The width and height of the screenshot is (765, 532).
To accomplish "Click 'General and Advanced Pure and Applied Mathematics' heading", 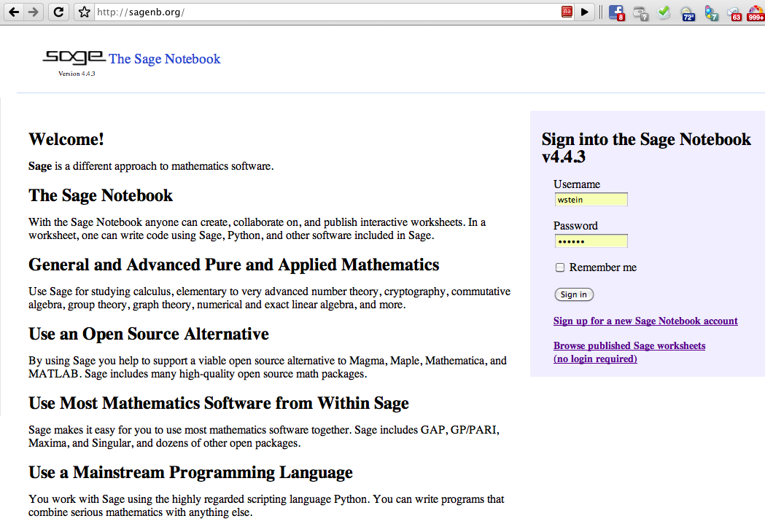I will [233, 265].
